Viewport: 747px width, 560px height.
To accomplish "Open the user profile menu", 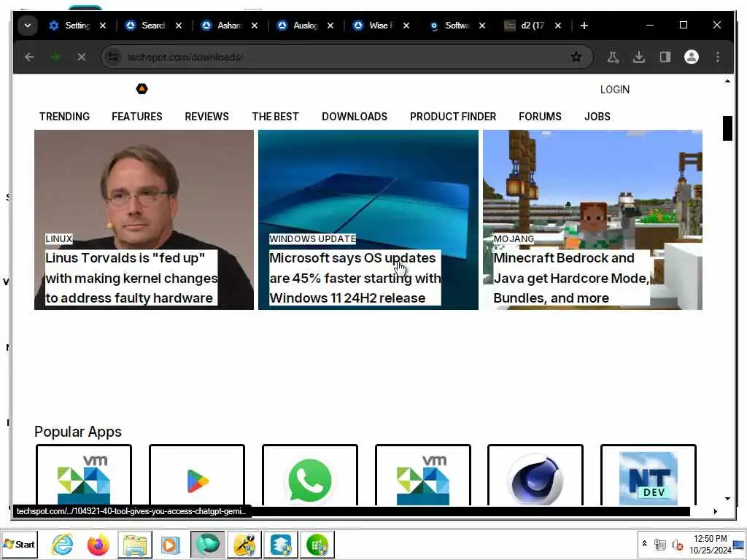I will 692,57.
